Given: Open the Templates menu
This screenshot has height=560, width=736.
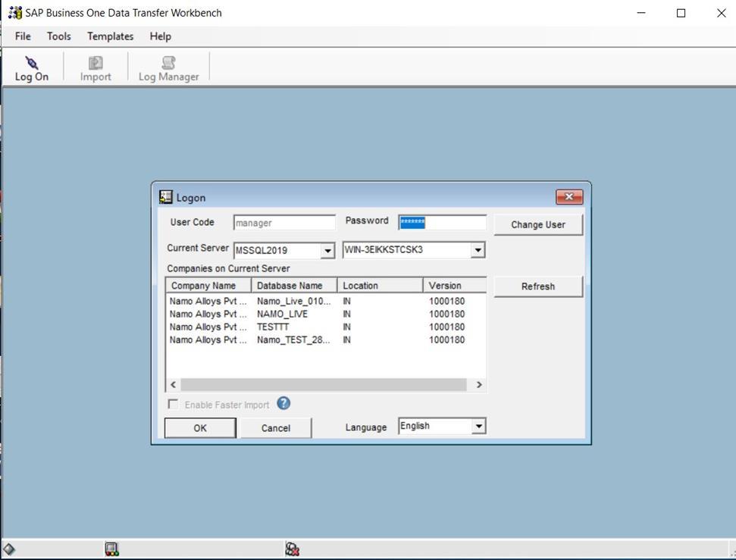Looking at the screenshot, I should coord(109,36).
